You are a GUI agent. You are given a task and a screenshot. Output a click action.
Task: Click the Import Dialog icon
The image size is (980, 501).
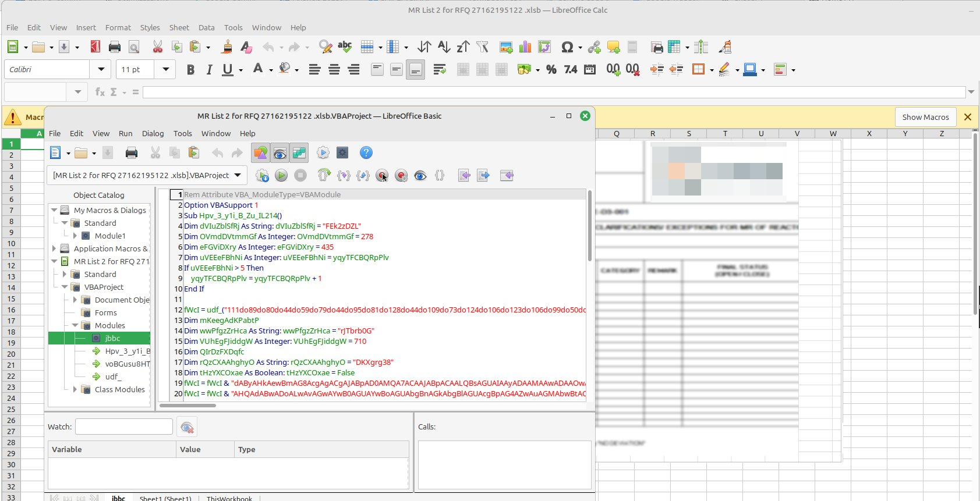507,175
